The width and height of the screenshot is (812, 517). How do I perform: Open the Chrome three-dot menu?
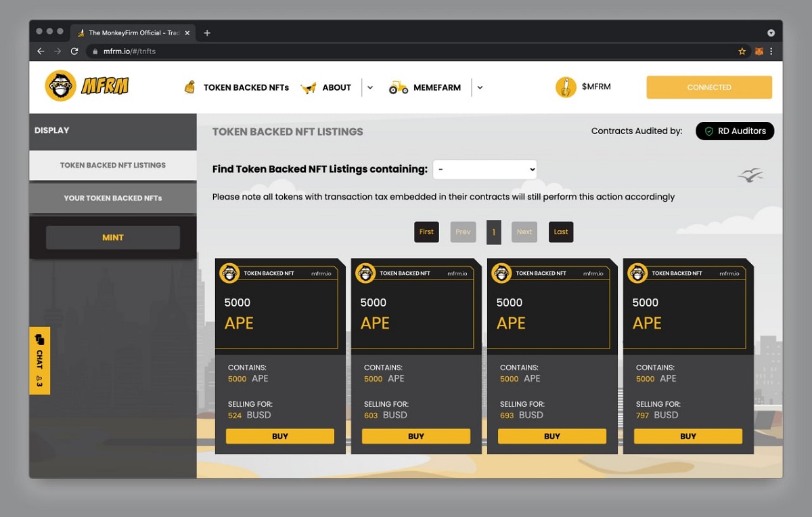click(771, 51)
